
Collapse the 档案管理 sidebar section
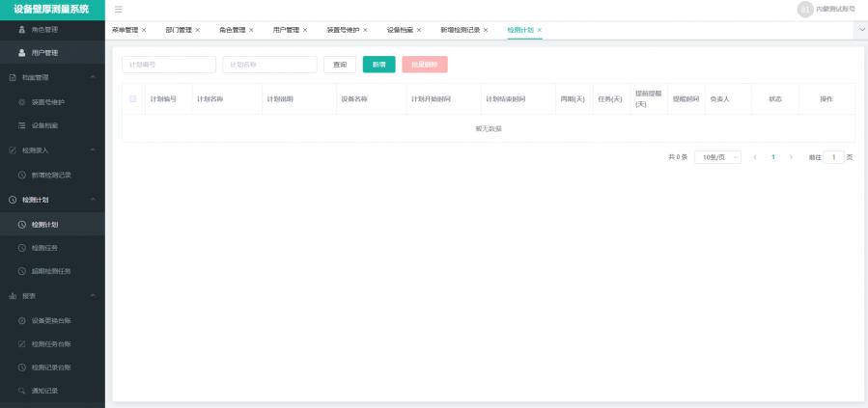(93, 77)
